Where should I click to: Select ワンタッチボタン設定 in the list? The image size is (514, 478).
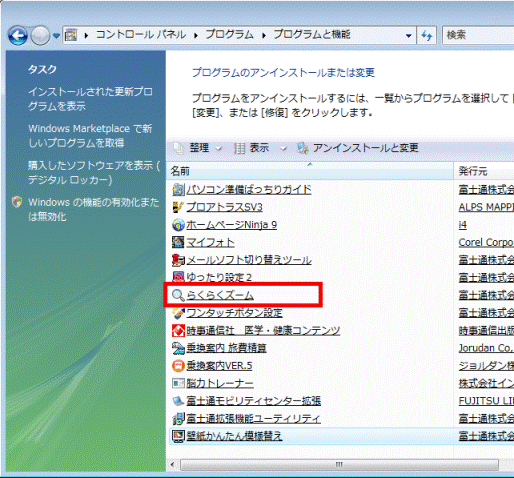tap(234, 313)
